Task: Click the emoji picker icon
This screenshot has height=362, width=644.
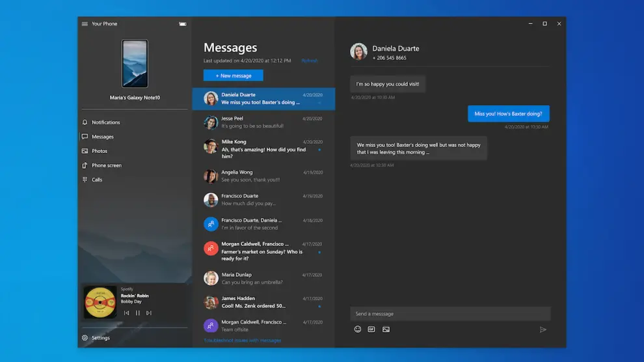Action: point(358,329)
